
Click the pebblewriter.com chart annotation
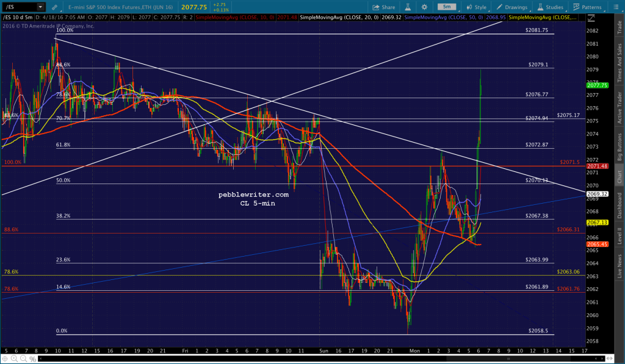click(x=253, y=194)
